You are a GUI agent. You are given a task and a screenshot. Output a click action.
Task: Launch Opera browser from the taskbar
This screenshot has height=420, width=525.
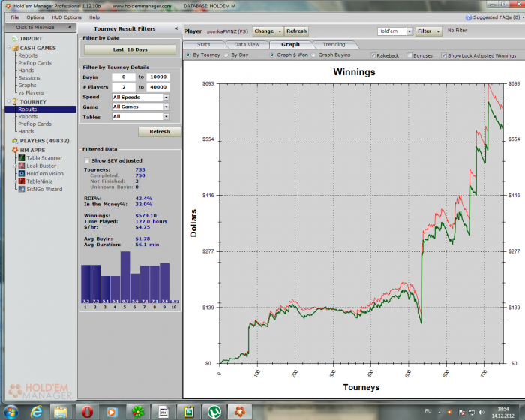[x=88, y=412]
